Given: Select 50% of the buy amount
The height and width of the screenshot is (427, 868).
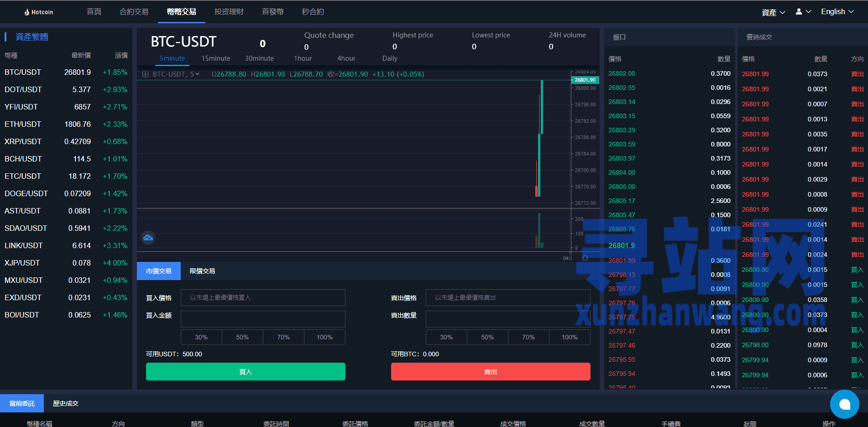Looking at the screenshot, I should pyautogui.click(x=242, y=337).
